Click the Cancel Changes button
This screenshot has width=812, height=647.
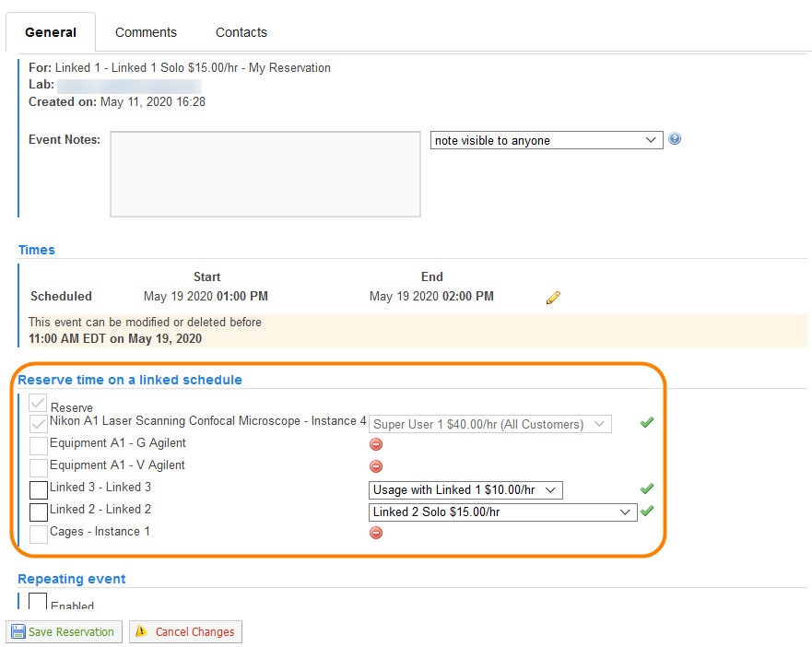pyautogui.click(x=185, y=632)
